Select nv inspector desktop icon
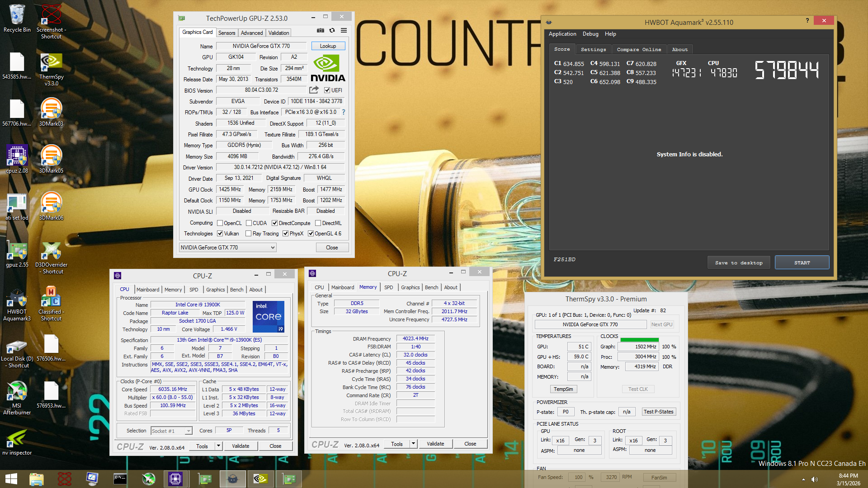The image size is (868, 488). (17, 442)
